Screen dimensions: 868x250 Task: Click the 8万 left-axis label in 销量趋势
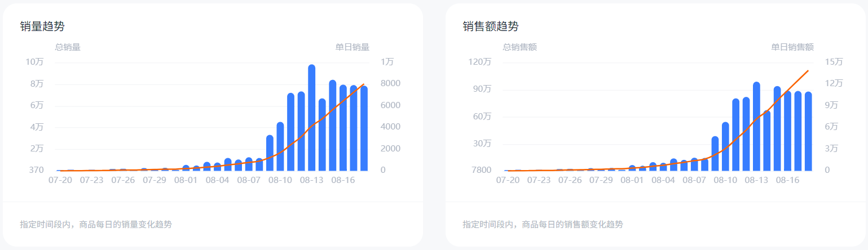point(37,84)
